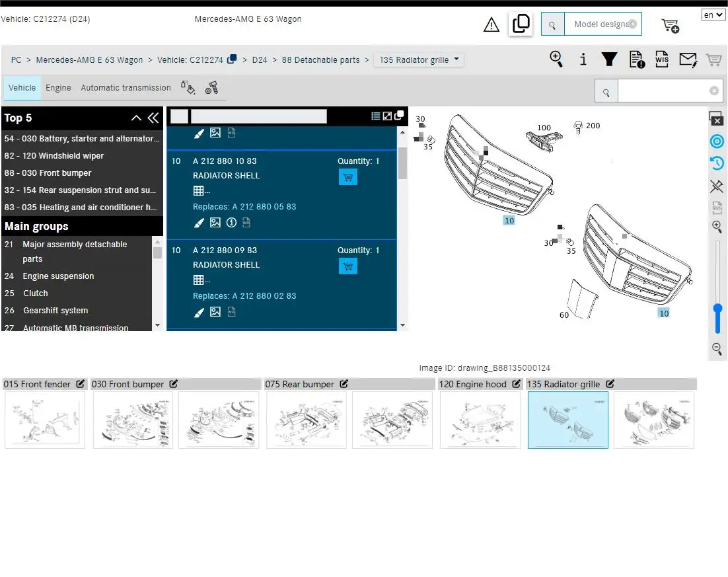Click the target/center image icon in drawing sidebar
Screen dimensions: 728x577
[x=717, y=141]
